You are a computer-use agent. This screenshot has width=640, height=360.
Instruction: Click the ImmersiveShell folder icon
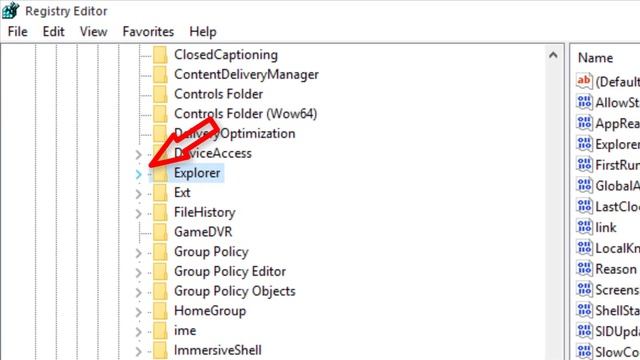point(160,350)
